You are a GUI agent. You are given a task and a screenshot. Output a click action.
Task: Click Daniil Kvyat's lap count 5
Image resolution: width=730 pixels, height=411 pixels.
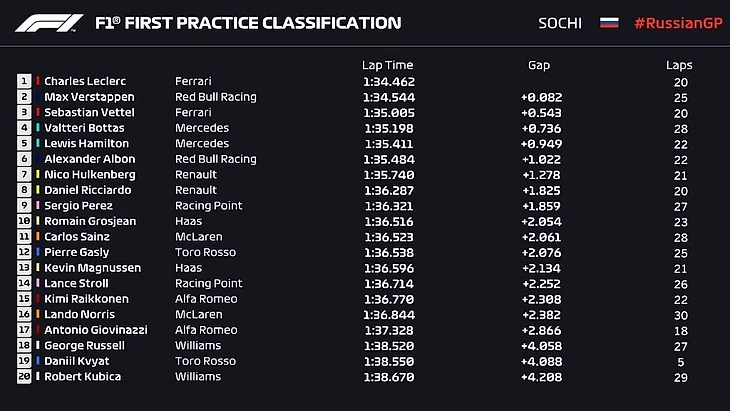pos(680,361)
